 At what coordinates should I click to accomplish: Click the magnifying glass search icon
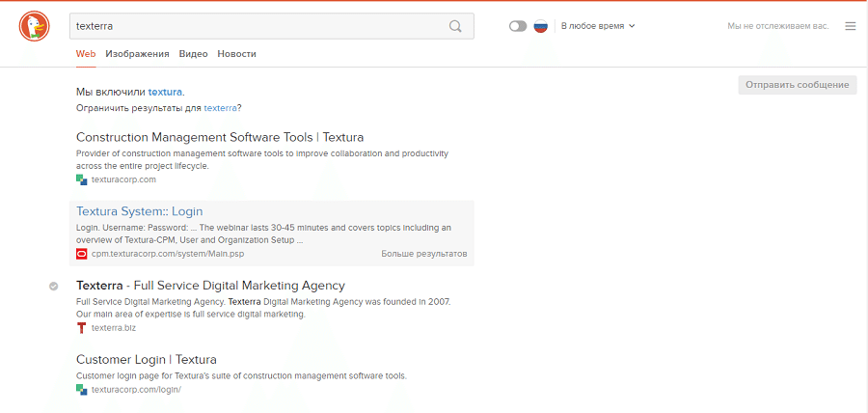[455, 26]
